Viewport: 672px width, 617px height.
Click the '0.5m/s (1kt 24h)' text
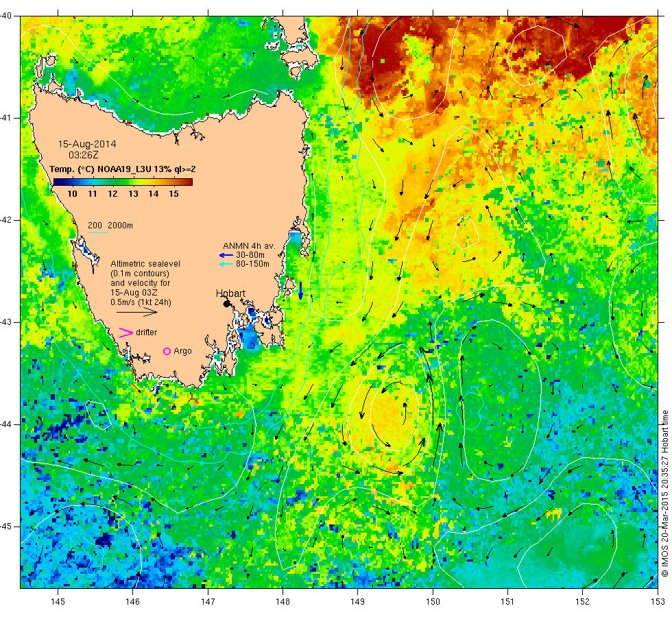coord(141,302)
